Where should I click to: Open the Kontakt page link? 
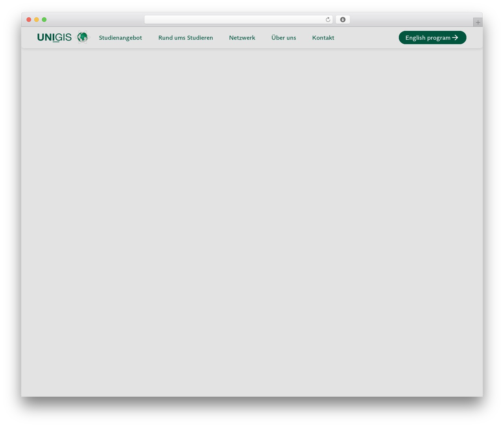pos(323,38)
